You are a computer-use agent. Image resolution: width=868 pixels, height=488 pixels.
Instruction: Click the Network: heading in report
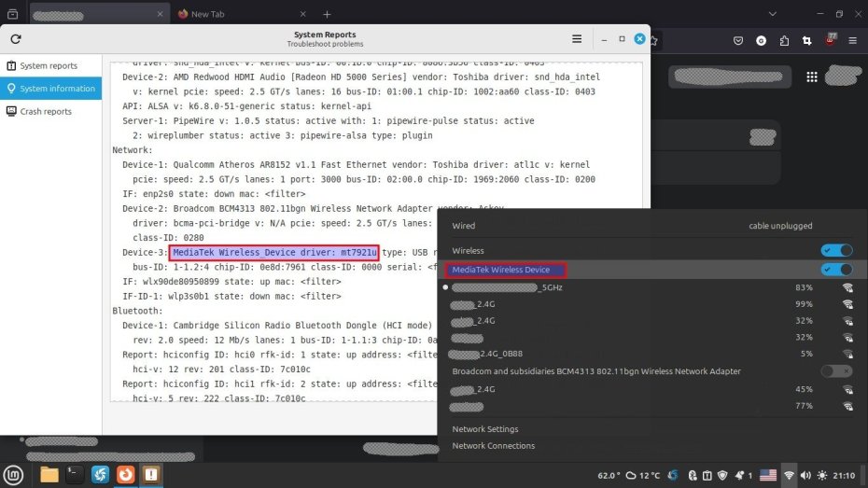(133, 150)
